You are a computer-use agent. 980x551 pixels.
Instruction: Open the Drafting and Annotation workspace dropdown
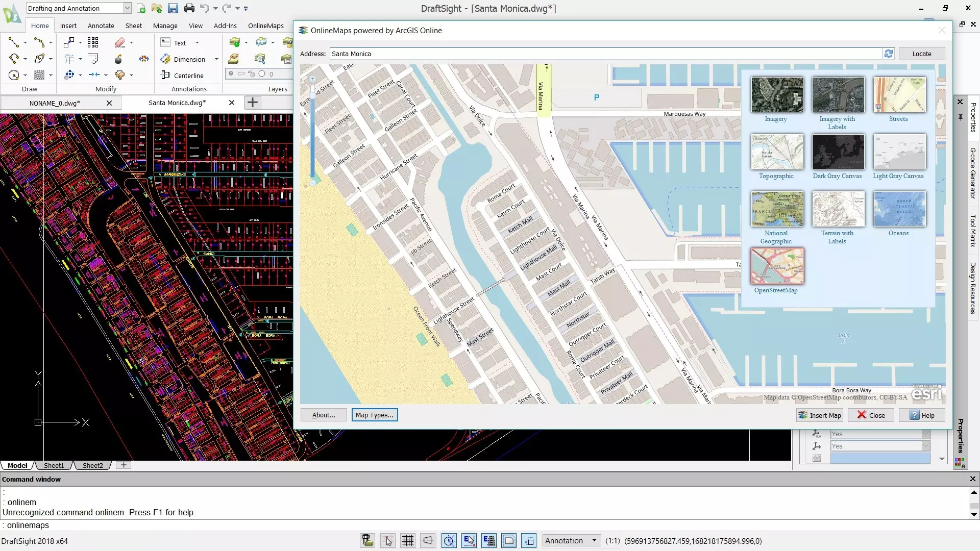coord(127,8)
